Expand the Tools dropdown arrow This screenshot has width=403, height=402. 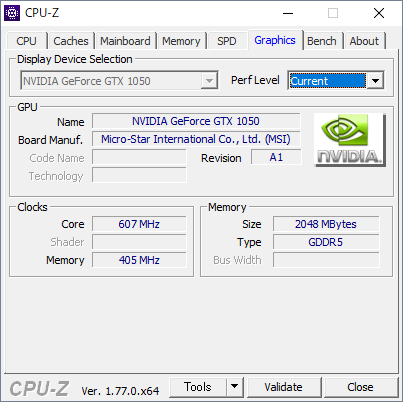(x=235, y=387)
